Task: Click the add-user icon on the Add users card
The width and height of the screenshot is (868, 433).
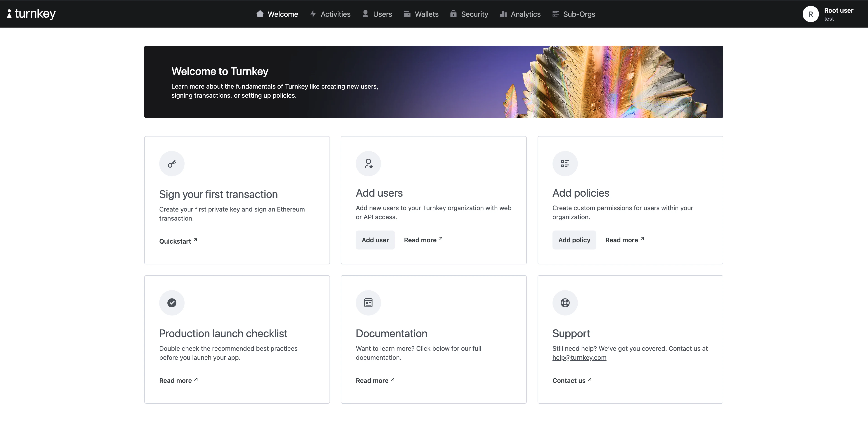Action: 368,164
